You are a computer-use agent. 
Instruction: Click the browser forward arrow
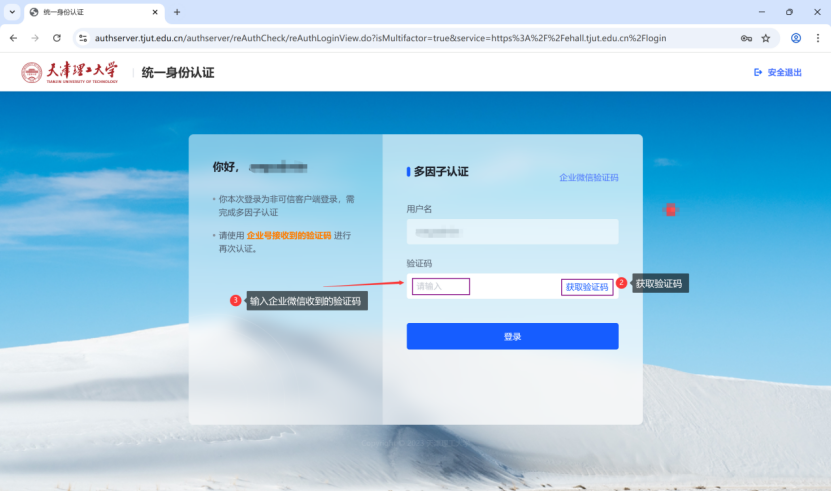pos(35,38)
